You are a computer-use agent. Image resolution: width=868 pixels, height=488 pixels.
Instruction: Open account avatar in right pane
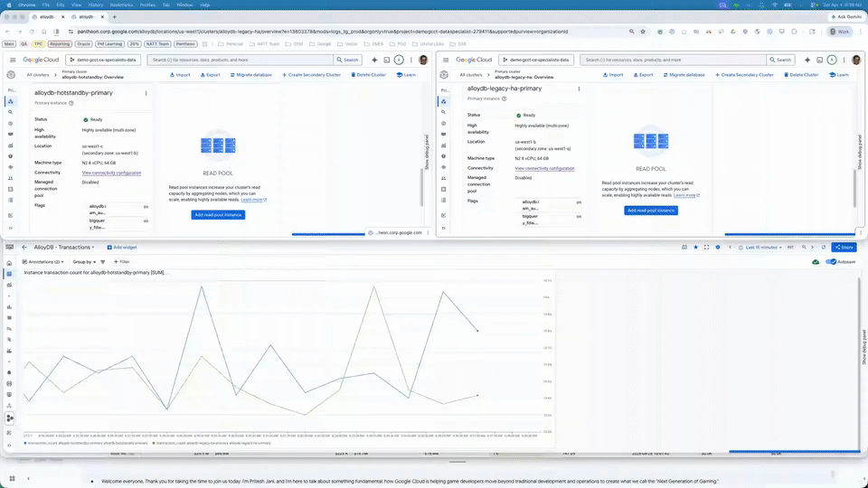point(856,60)
